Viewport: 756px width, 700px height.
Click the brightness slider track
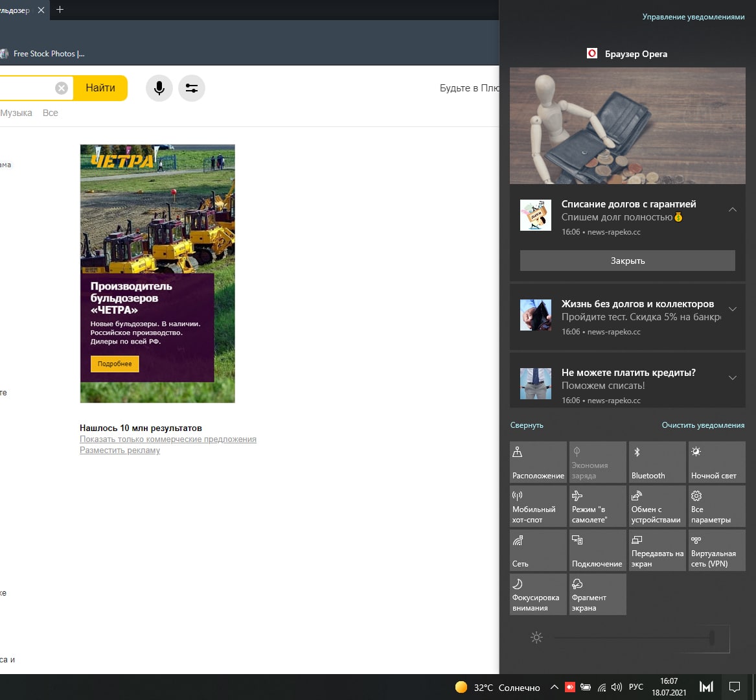pyautogui.click(x=634, y=638)
